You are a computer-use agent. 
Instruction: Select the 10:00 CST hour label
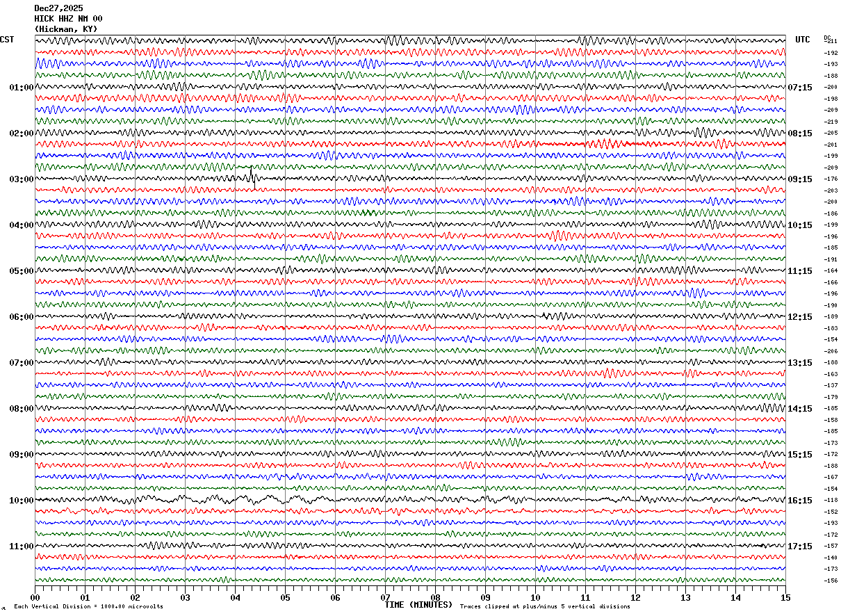[21, 501]
